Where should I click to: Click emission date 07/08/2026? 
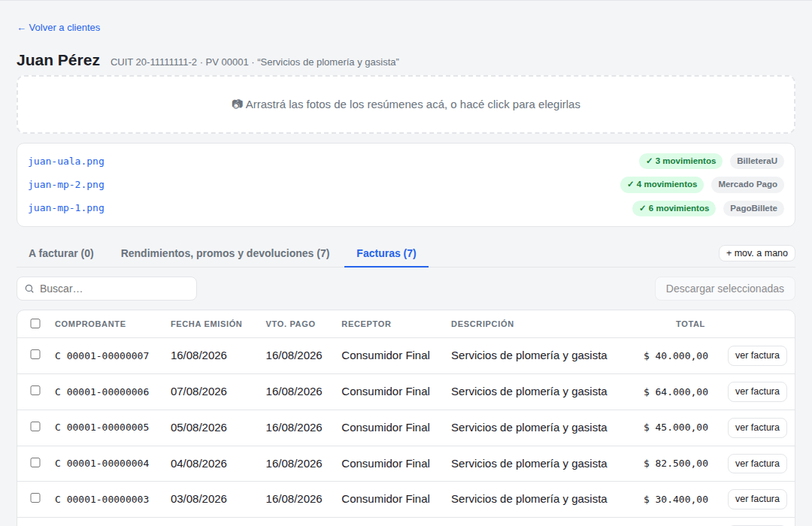[198, 392]
